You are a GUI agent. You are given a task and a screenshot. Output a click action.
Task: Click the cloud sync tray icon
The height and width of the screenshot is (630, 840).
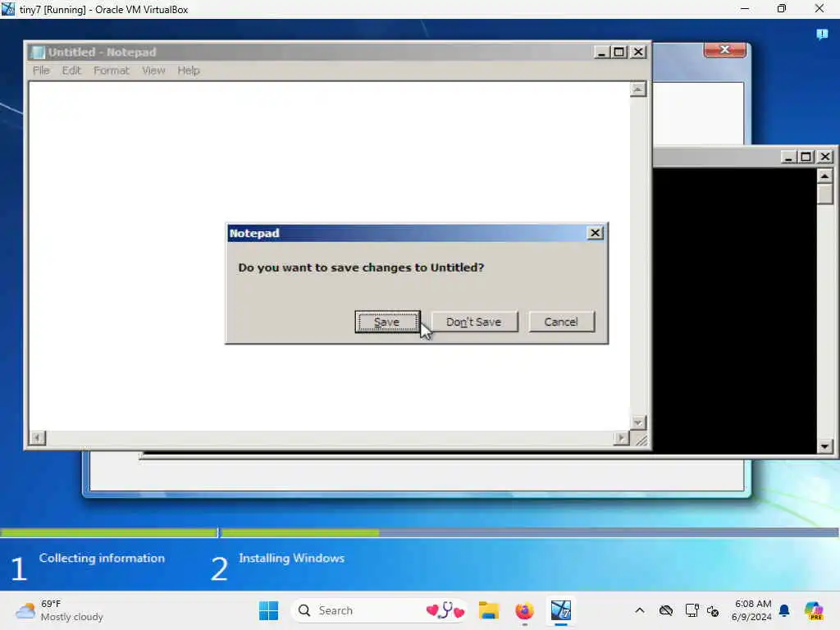point(666,610)
